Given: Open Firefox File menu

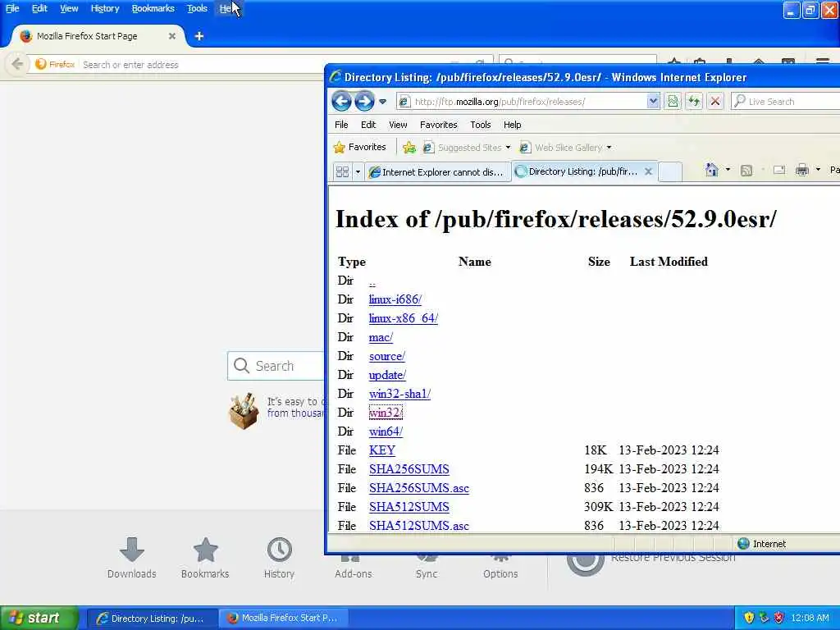Looking at the screenshot, I should [x=11, y=8].
